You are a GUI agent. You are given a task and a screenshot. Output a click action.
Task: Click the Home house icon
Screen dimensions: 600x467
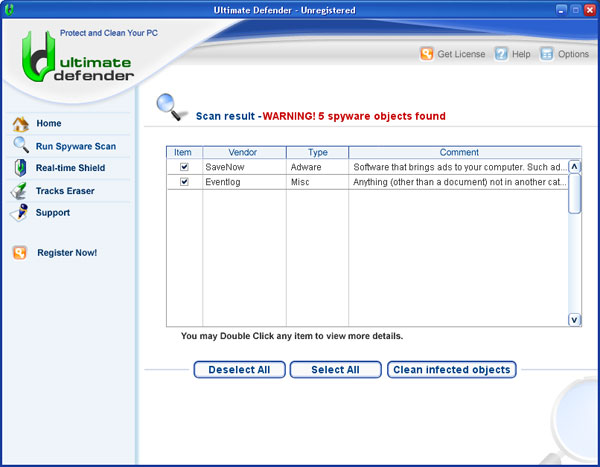coord(21,124)
